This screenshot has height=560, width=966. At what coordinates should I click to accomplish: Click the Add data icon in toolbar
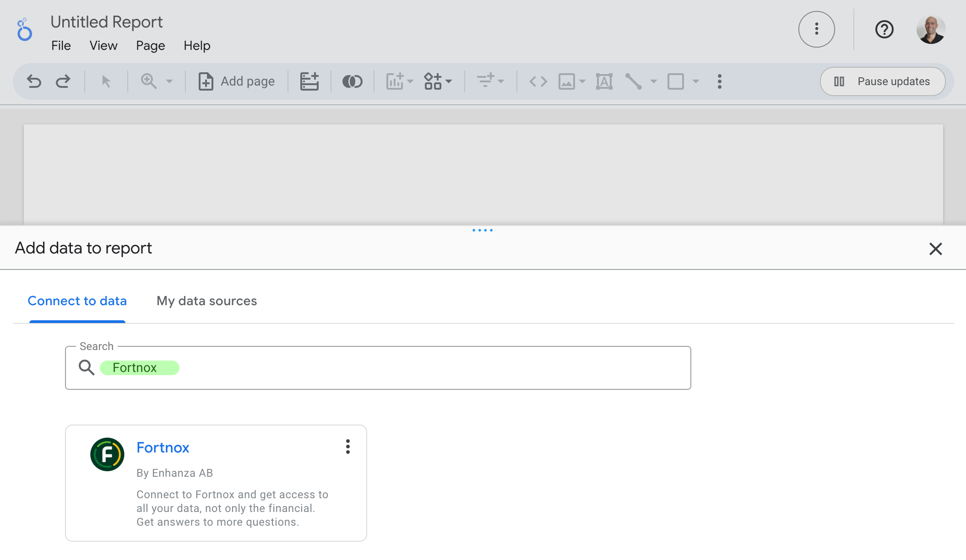309,81
